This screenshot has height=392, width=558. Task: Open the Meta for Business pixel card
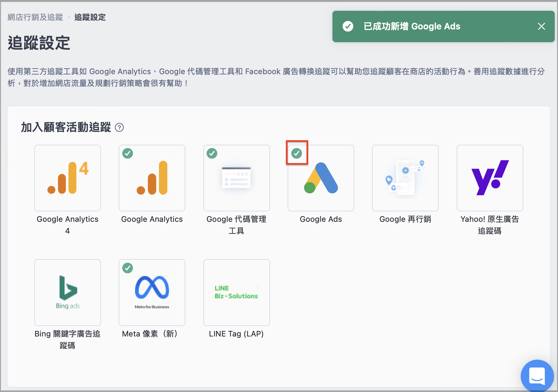[x=152, y=292]
